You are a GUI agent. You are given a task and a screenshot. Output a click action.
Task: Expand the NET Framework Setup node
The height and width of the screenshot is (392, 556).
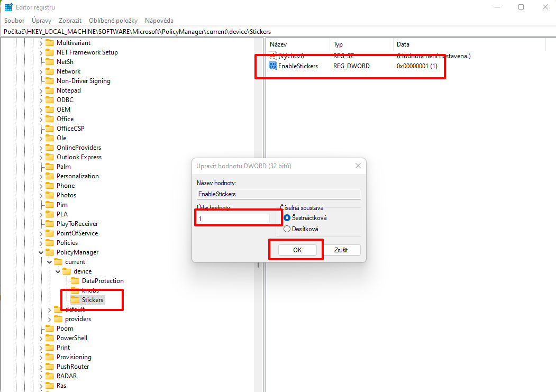tap(41, 53)
